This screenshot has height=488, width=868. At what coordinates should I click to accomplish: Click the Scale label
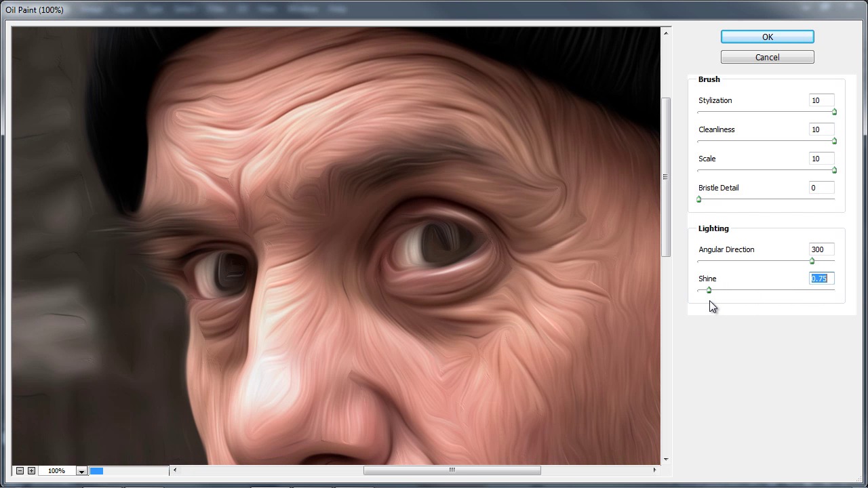tap(707, 159)
